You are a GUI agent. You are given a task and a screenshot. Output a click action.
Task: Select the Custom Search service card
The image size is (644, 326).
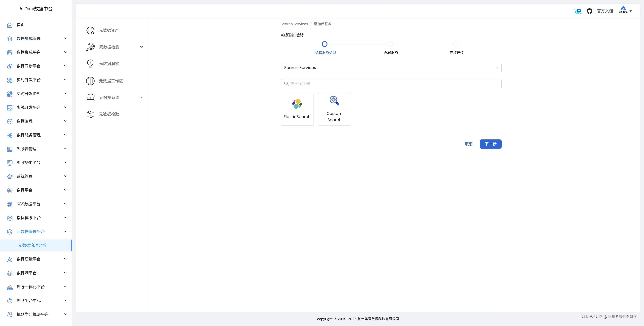(x=335, y=109)
